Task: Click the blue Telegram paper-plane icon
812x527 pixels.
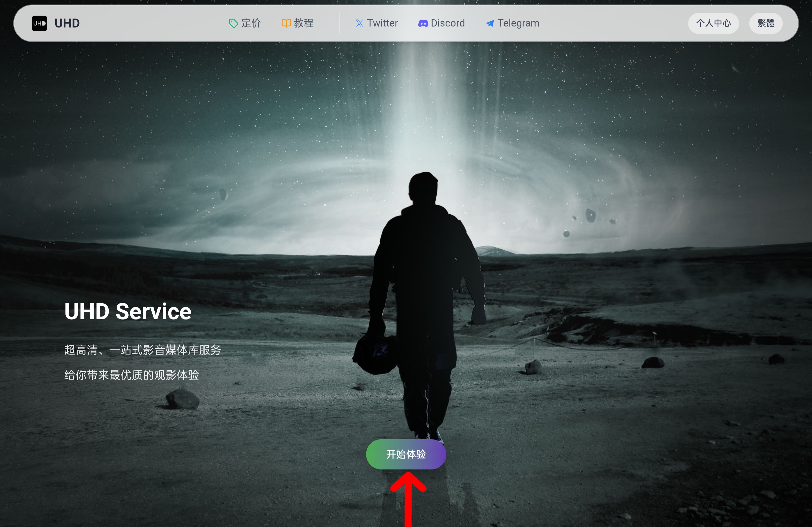Action: 490,23
